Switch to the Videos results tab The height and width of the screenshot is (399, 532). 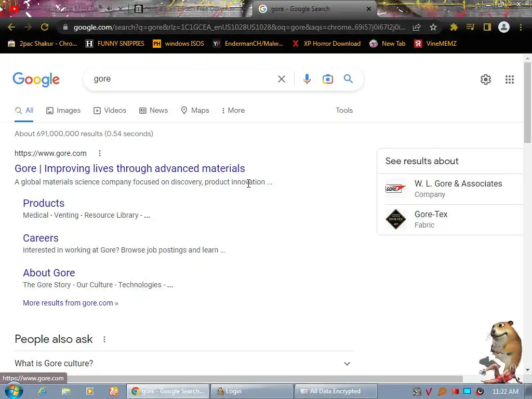point(110,110)
